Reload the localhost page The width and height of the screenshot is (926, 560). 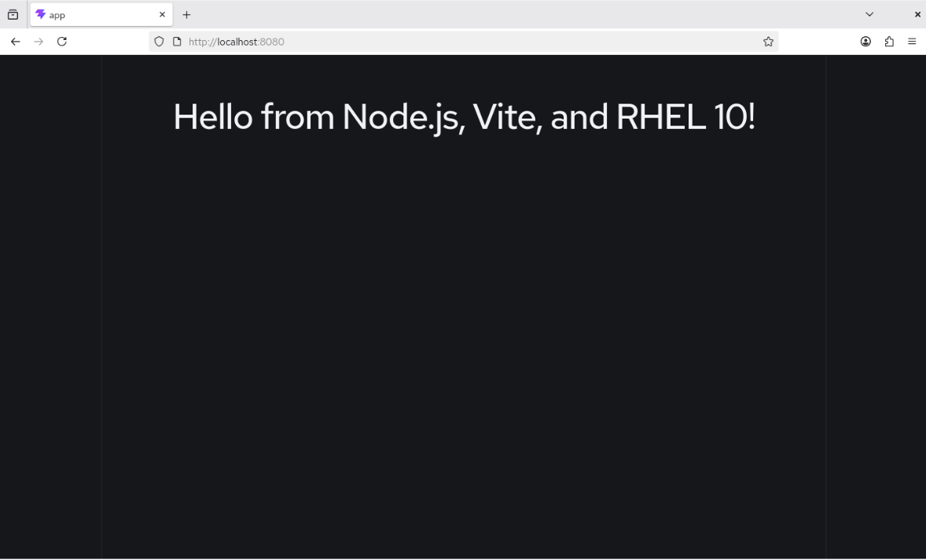click(62, 42)
